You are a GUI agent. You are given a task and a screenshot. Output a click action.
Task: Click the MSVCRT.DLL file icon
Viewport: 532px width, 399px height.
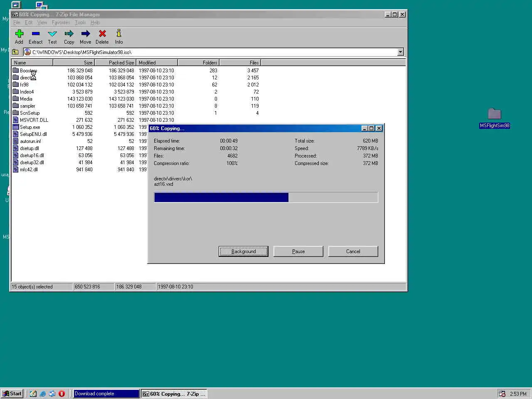pyautogui.click(x=16, y=120)
